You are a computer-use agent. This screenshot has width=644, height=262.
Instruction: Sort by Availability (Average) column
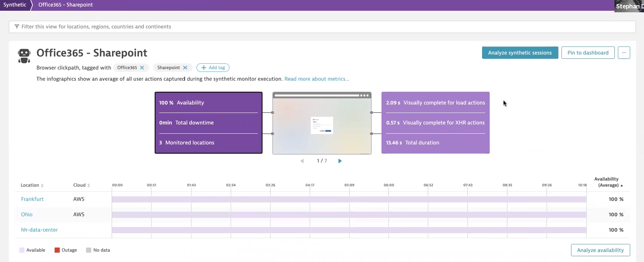point(608,182)
